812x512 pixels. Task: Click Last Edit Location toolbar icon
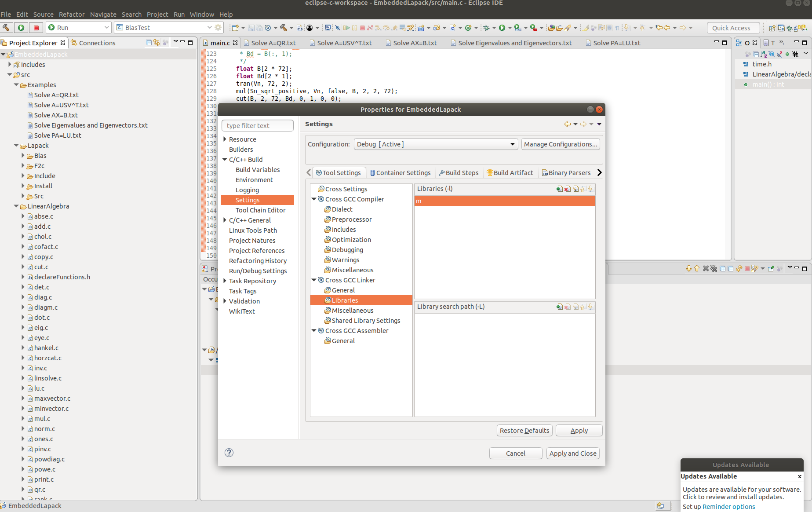(x=659, y=28)
